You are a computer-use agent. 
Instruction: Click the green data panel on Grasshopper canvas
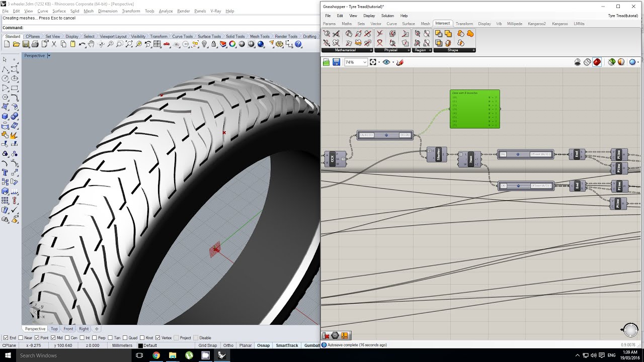475,109
